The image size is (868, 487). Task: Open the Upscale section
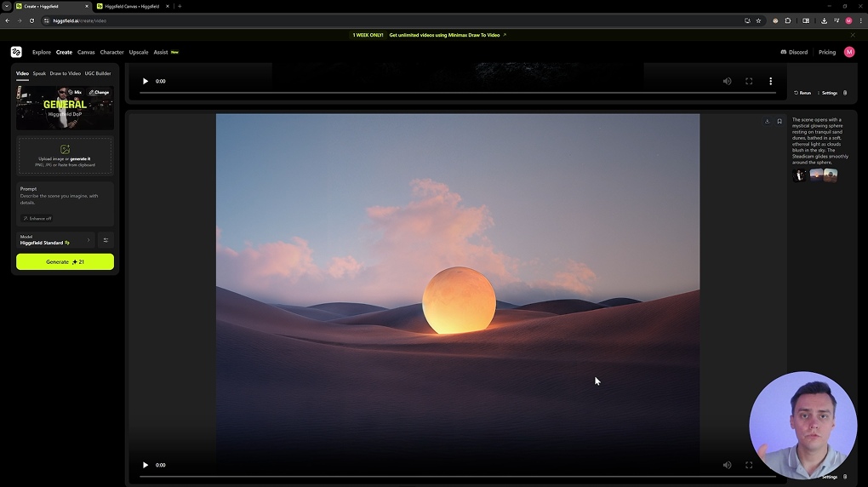[x=139, y=52]
